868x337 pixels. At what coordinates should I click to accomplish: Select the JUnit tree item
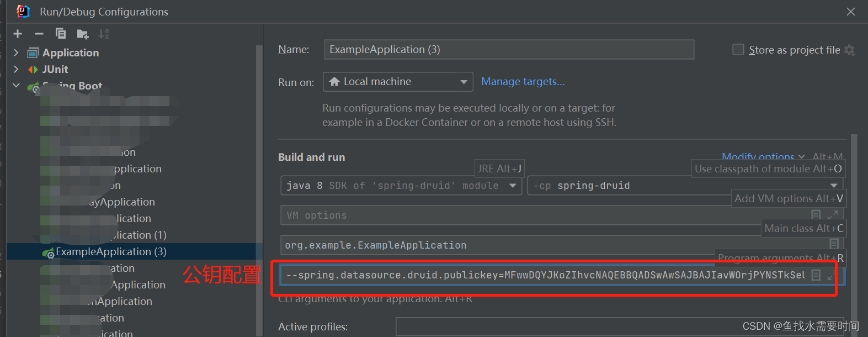[55, 69]
